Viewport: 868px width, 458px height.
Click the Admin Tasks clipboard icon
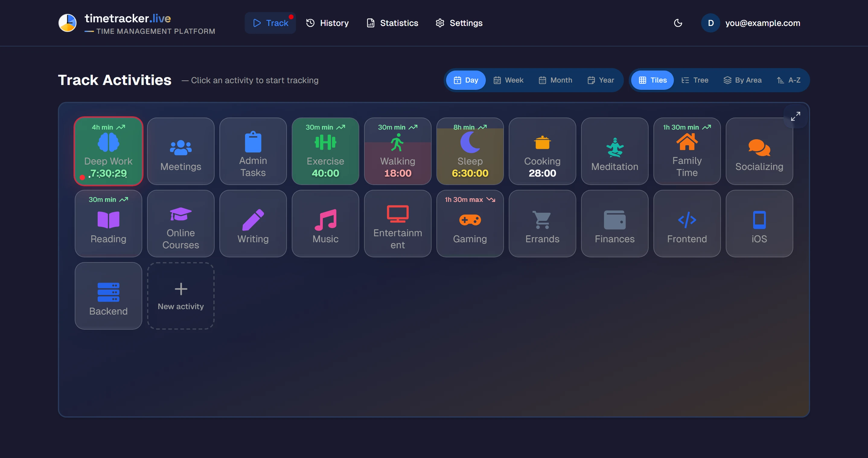tap(253, 142)
